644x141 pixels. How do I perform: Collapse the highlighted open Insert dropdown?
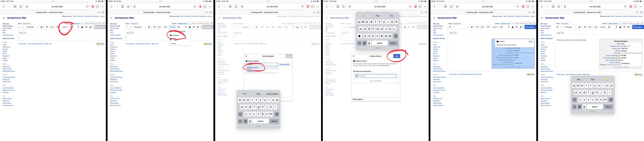click(172, 27)
